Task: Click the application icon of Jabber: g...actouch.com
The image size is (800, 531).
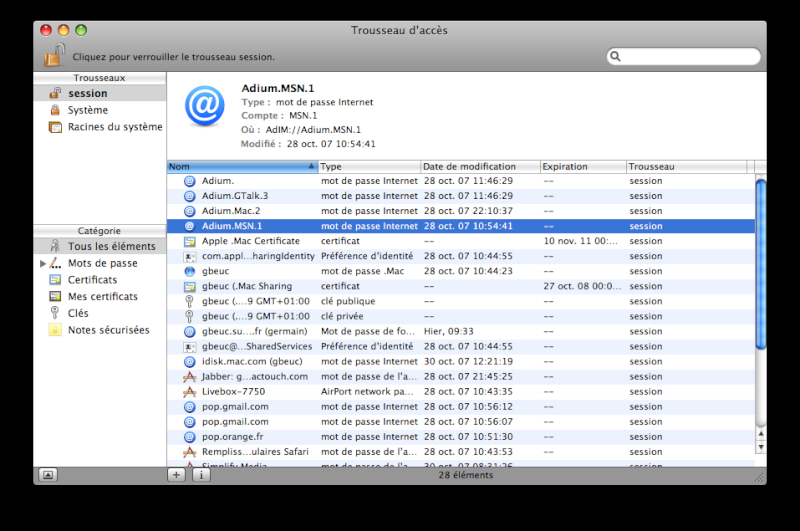Action: click(189, 376)
